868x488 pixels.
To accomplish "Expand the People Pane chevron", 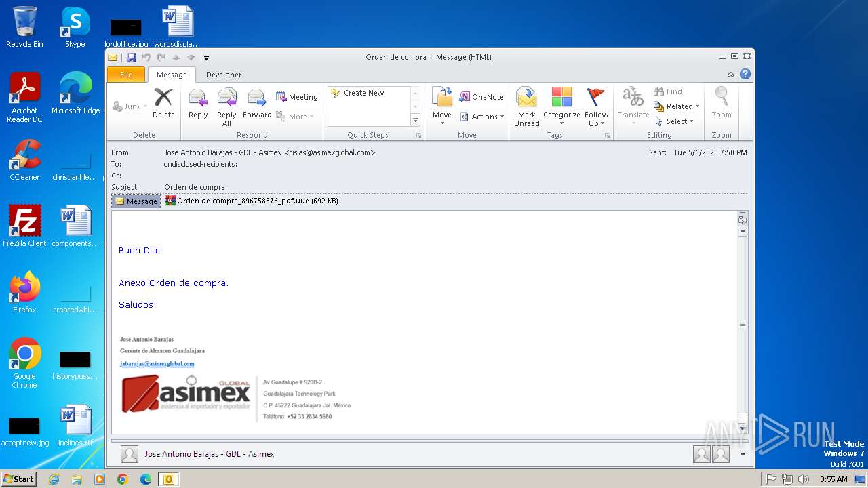I will (743, 454).
